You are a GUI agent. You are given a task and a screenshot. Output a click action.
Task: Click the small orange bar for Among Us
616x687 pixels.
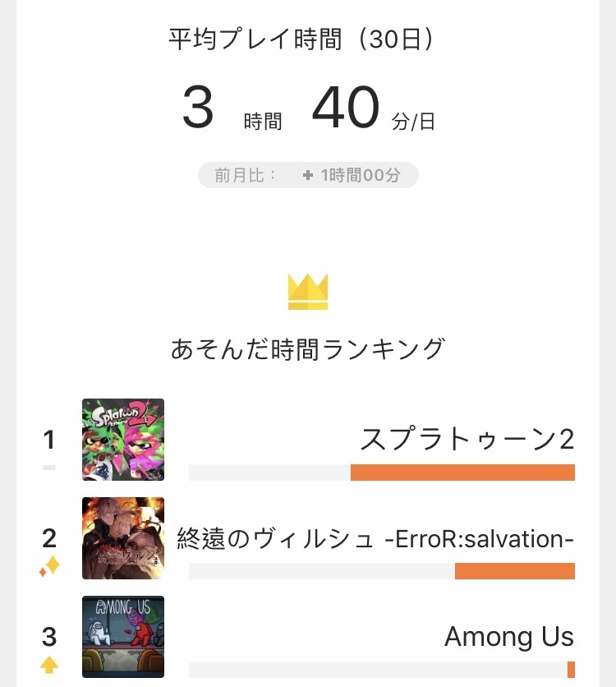point(571,670)
